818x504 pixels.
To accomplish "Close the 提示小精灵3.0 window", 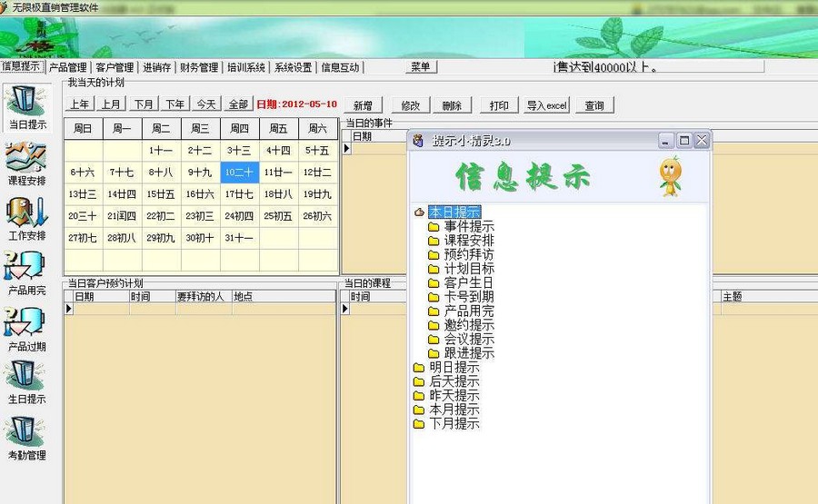I will 702,140.
